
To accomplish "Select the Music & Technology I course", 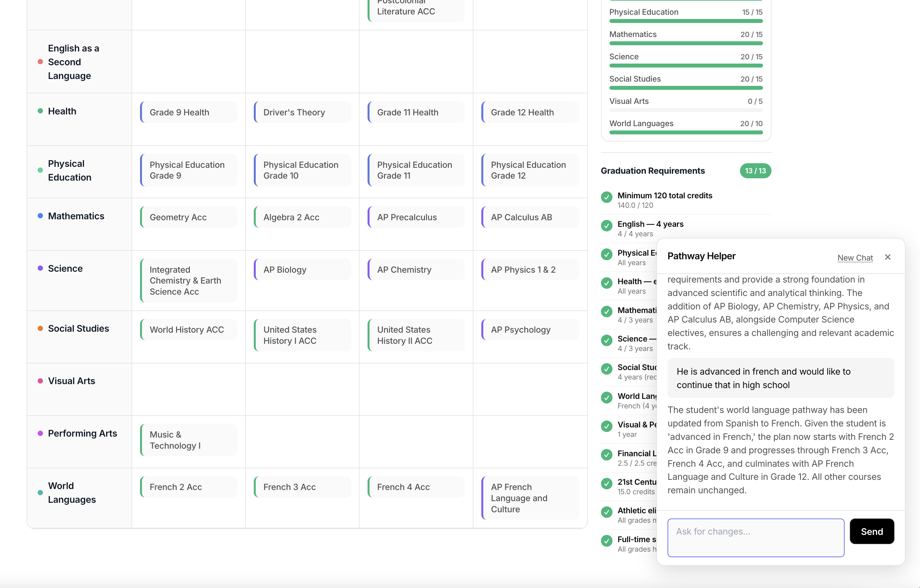I will pos(188,440).
